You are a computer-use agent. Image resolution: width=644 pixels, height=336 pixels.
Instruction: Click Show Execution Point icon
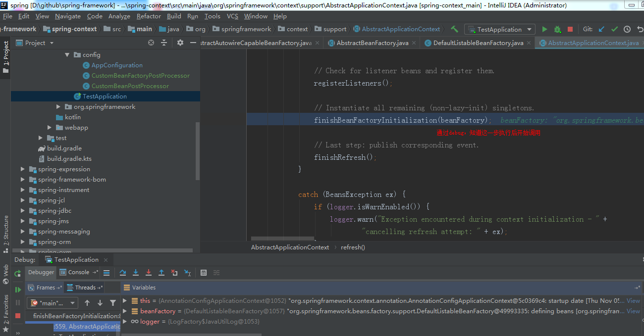coord(107,273)
